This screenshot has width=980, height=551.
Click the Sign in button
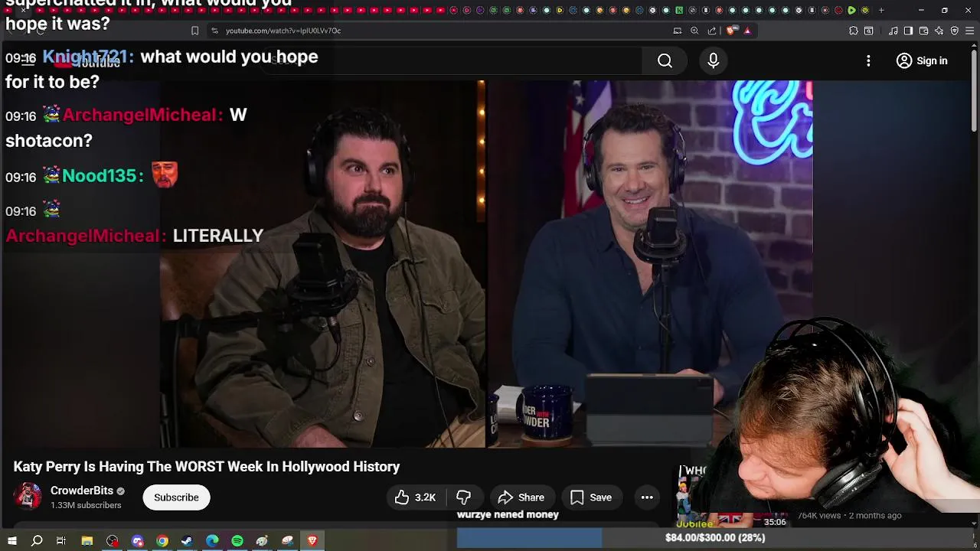coord(922,60)
